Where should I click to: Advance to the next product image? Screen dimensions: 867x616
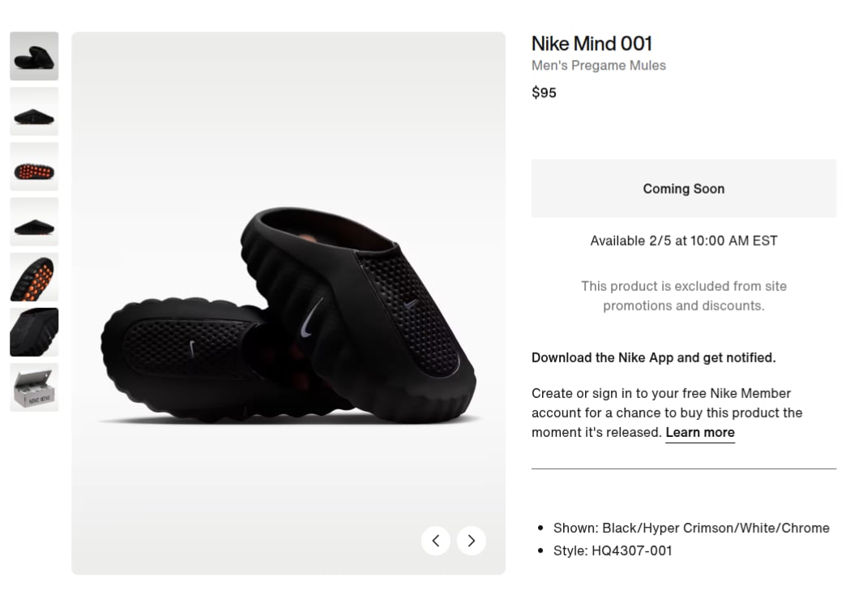[x=471, y=540]
